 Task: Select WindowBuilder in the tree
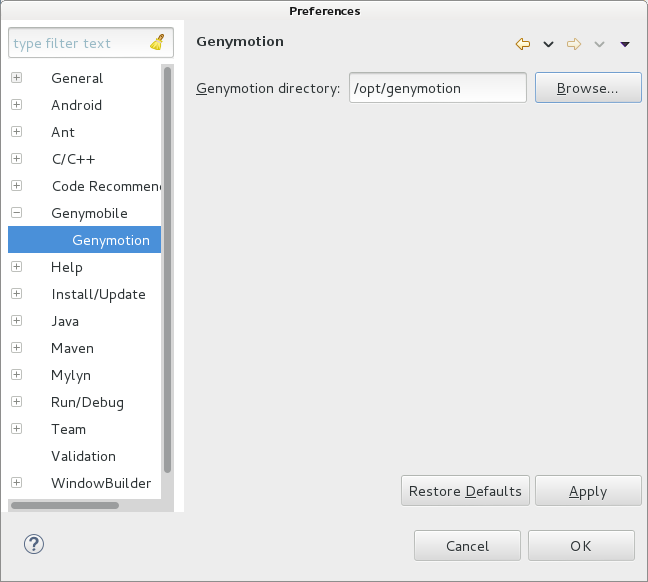click(x=101, y=483)
